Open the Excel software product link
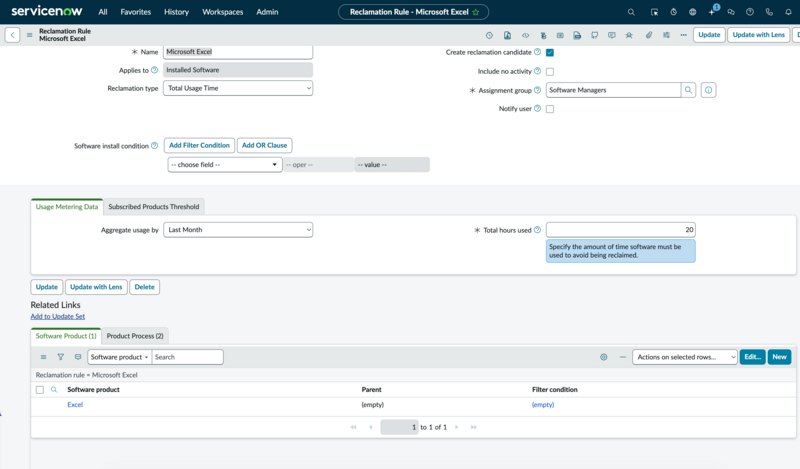800x469 pixels. 75,404
